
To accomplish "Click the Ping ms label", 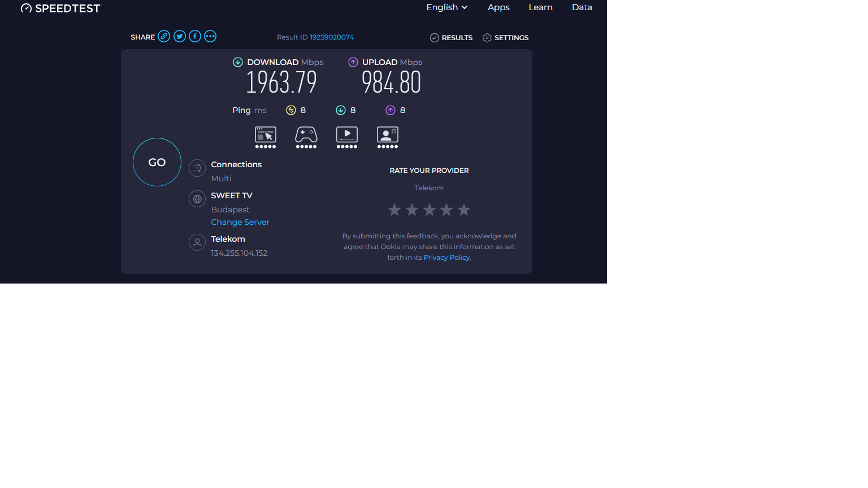I will coord(249,110).
